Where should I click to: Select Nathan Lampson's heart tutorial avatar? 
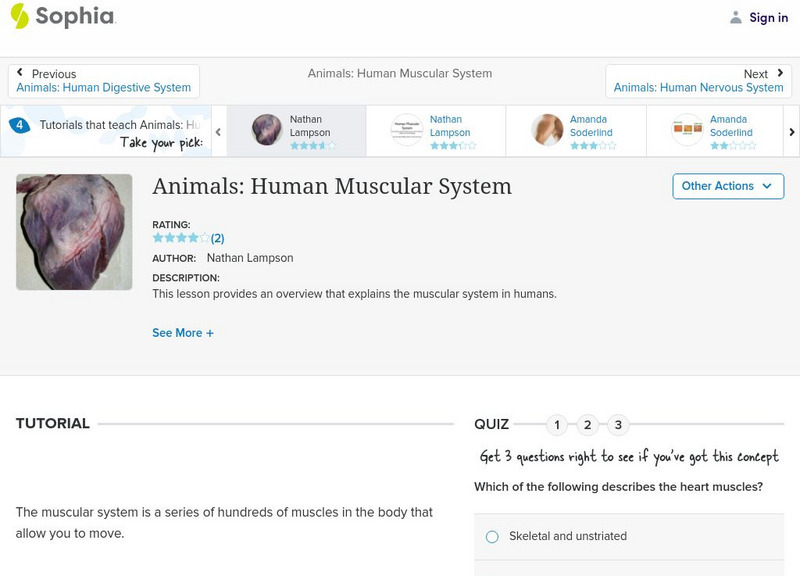point(267,130)
